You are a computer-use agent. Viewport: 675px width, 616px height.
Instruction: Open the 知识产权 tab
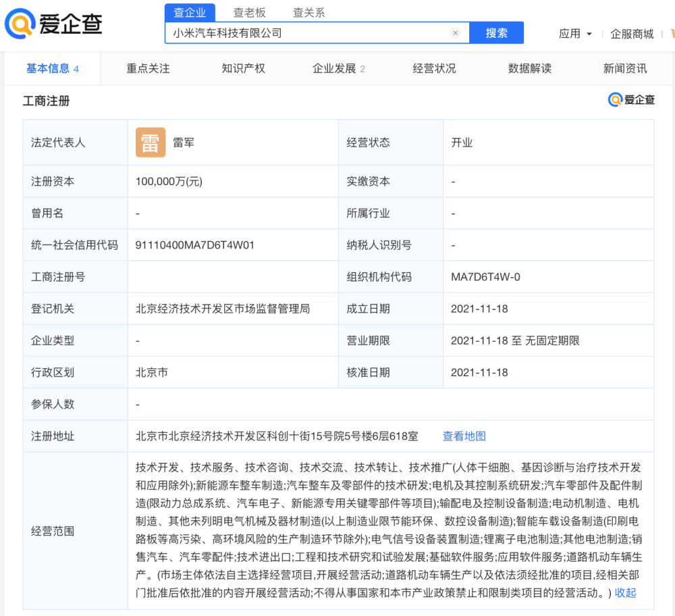pyautogui.click(x=243, y=68)
